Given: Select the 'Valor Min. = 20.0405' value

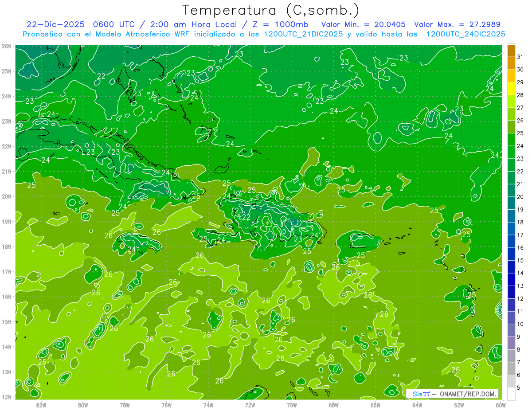Looking at the screenshot, I should (363, 24).
